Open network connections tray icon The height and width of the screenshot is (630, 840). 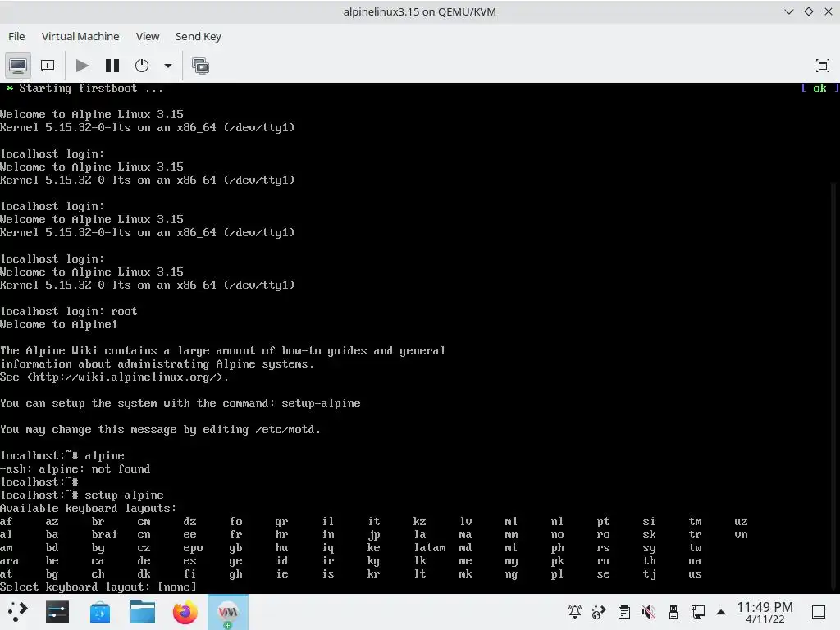click(x=697, y=612)
